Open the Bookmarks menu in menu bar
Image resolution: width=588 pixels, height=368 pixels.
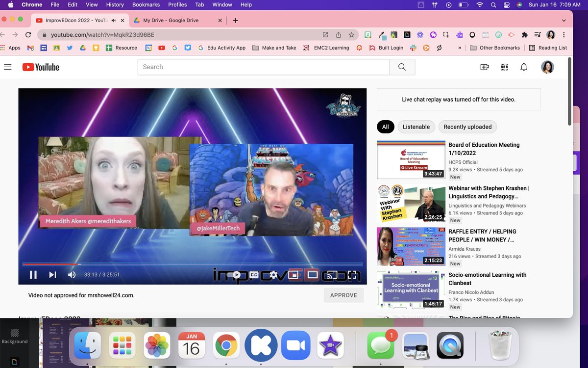tap(146, 4)
